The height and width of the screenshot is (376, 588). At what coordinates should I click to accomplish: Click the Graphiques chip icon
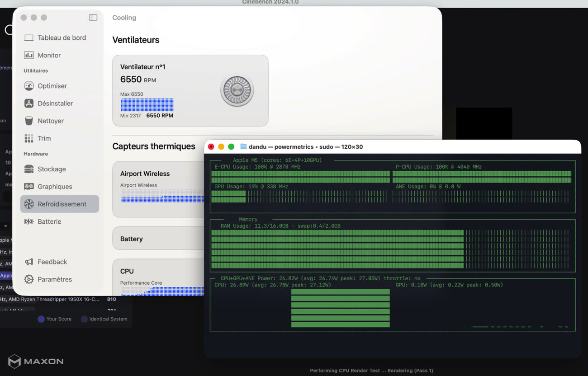(28, 186)
